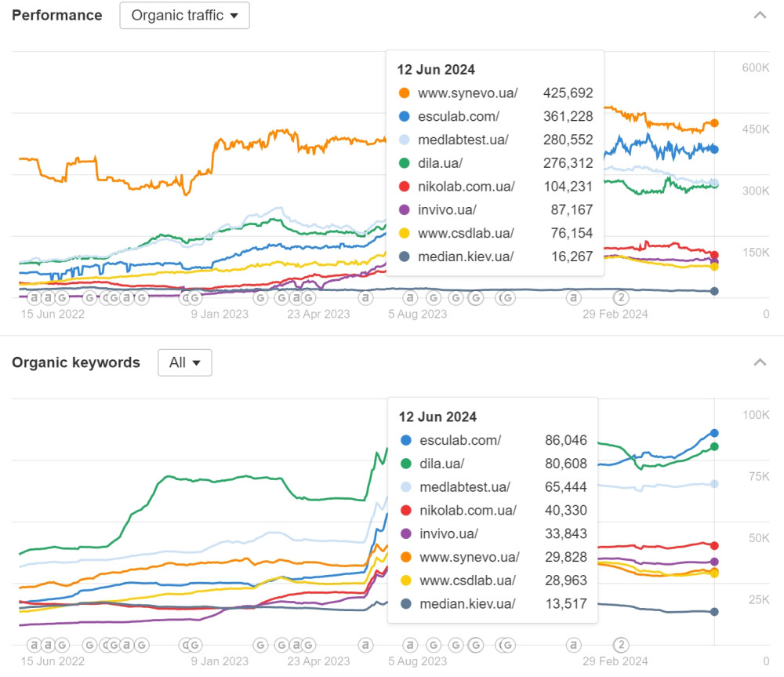Click keywords value 40,330

[x=566, y=510]
